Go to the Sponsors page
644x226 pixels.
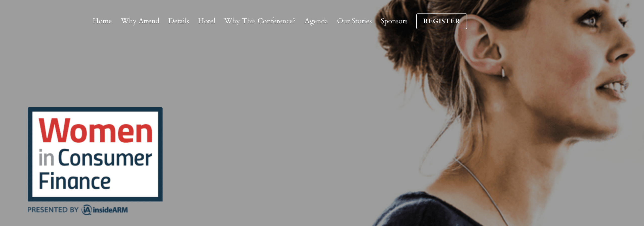click(x=394, y=21)
